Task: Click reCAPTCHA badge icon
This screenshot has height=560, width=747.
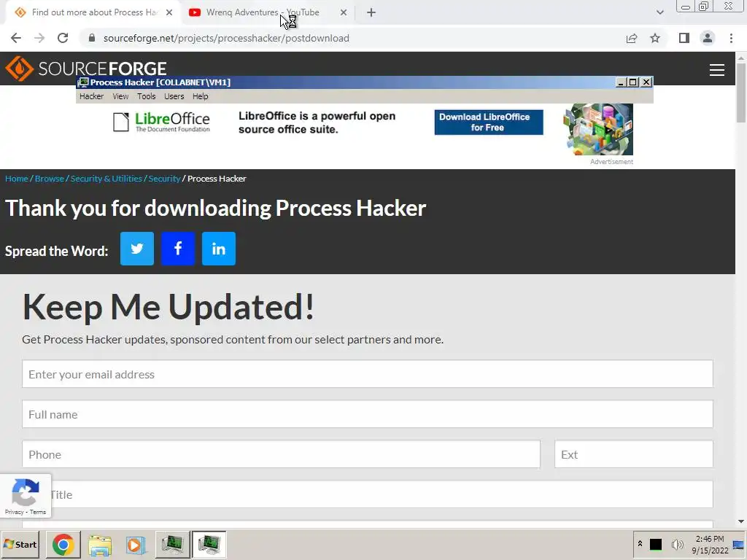Action: [26, 491]
